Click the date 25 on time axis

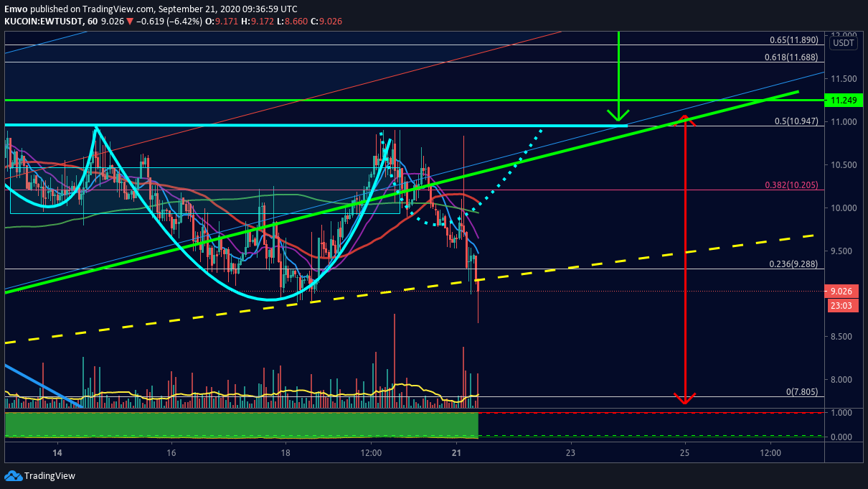685,453
